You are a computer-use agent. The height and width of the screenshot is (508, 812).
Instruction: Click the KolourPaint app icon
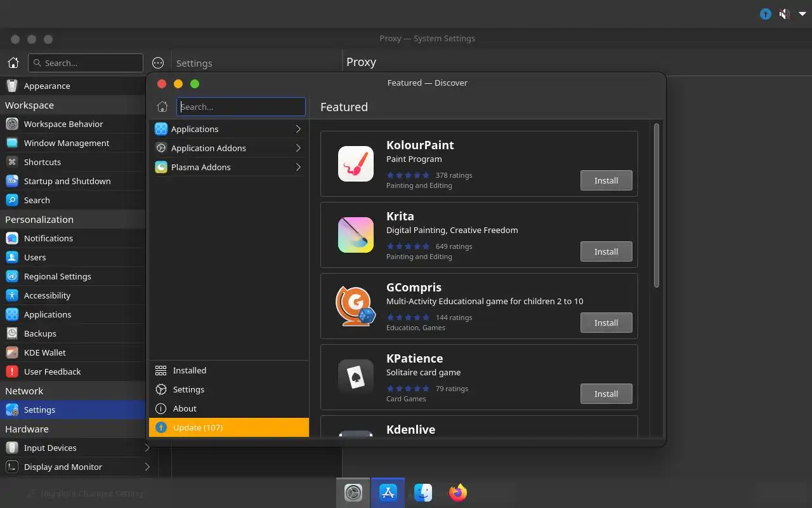pyautogui.click(x=356, y=164)
